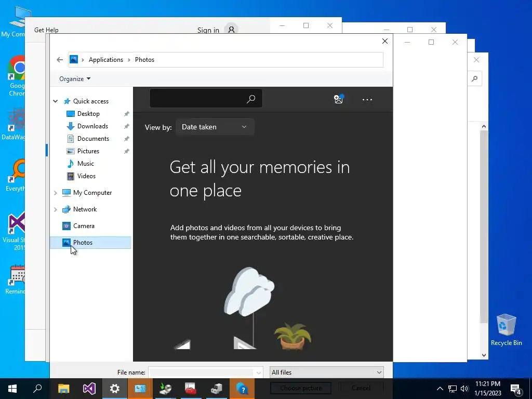Open the notification center icon

click(515, 389)
